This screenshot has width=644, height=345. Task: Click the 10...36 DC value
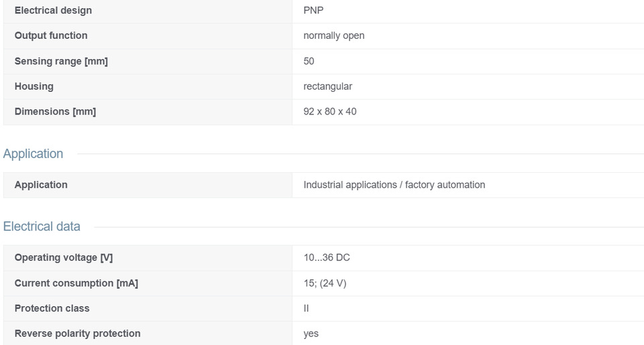tap(327, 258)
